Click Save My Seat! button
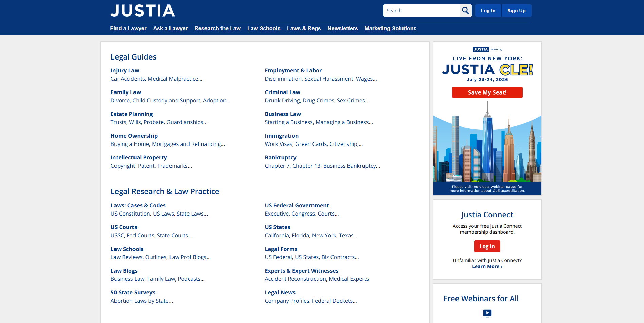 click(x=487, y=92)
